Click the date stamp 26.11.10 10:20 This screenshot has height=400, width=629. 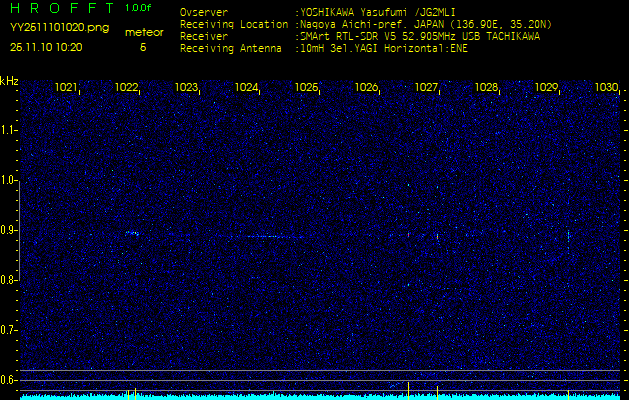coord(46,46)
